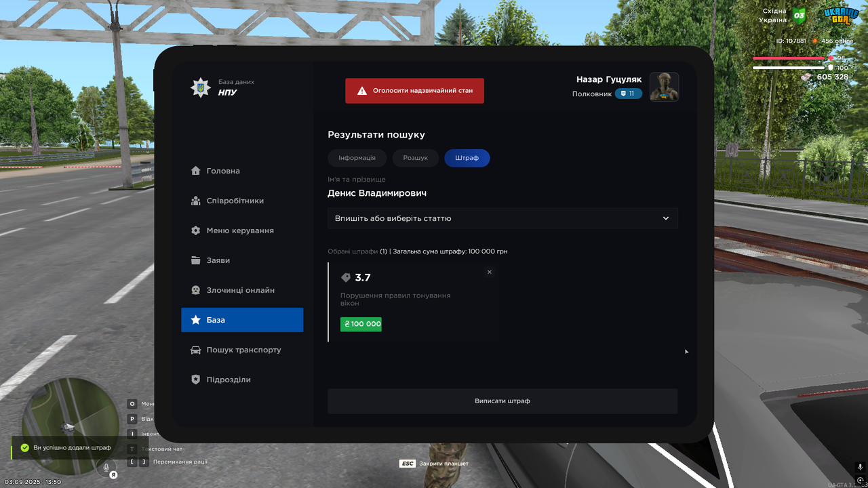This screenshot has height=488, width=868.
Task: Click the ID: 107881 text
Action: [x=791, y=41]
